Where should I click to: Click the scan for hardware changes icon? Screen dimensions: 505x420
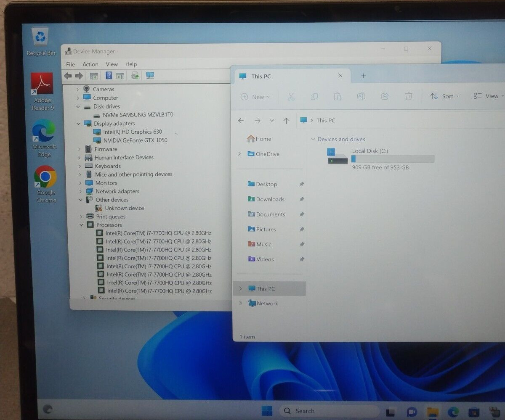(150, 76)
